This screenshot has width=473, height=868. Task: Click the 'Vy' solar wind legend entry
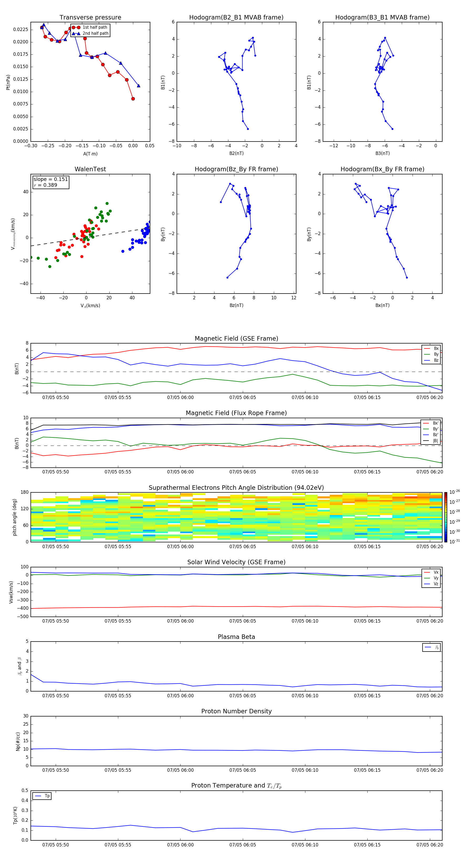tap(431, 578)
